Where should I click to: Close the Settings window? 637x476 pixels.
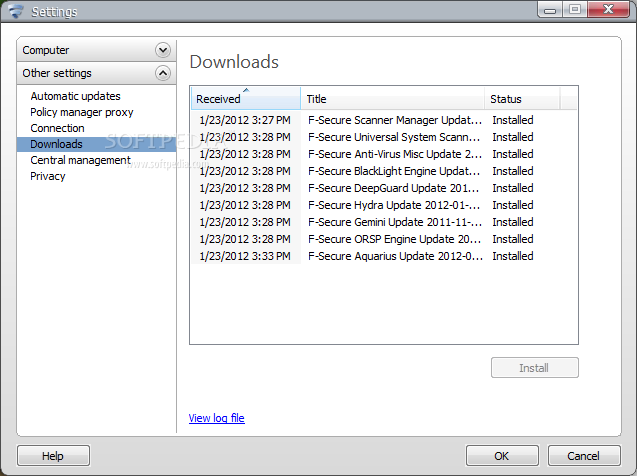608,10
